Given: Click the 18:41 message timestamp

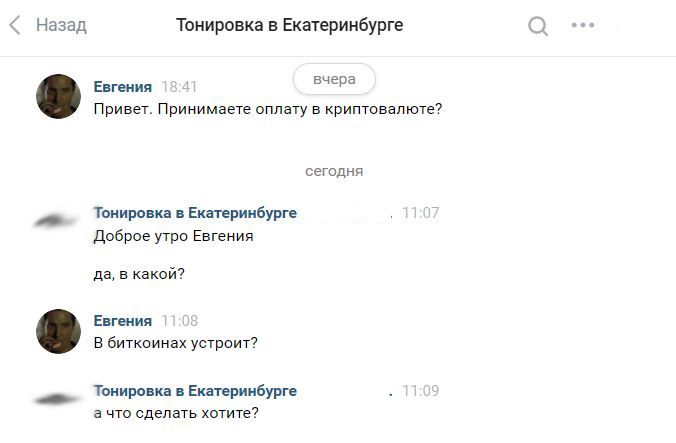Looking at the screenshot, I should (x=179, y=87).
